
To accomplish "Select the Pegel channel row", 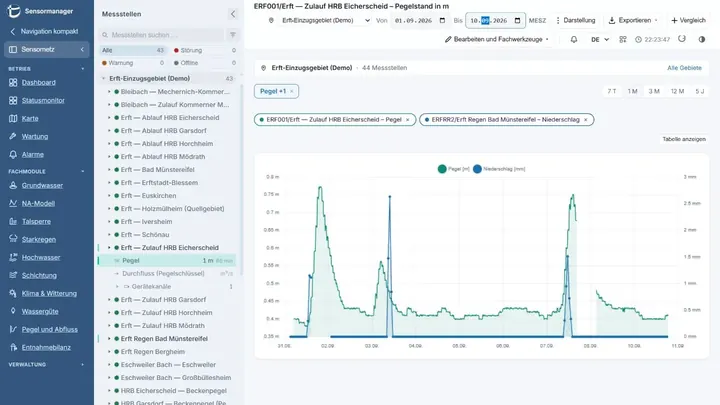I will tap(167, 260).
